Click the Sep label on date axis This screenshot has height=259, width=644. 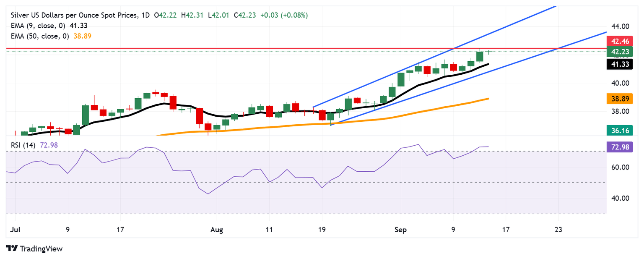(x=401, y=230)
